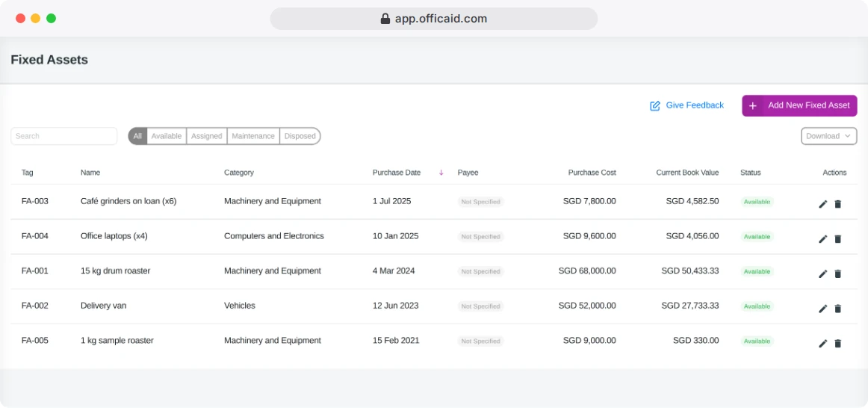Edit the Delivery van asset
Screen dimensions: 868x408
tap(822, 309)
